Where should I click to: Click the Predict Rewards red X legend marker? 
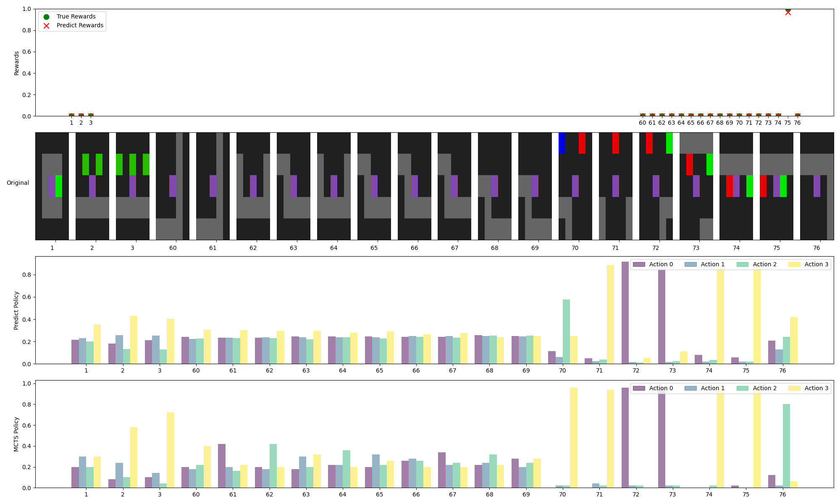click(46, 26)
